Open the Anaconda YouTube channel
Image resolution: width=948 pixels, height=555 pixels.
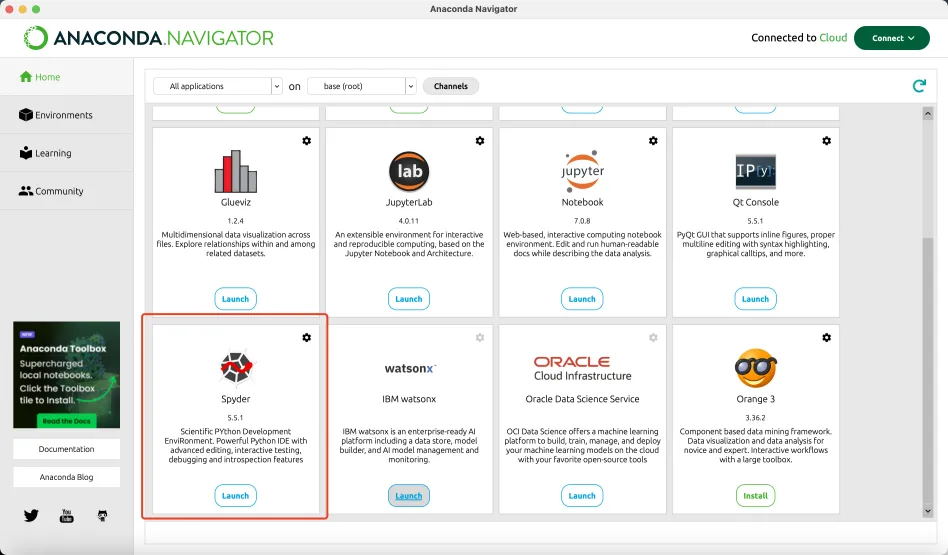coord(67,515)
